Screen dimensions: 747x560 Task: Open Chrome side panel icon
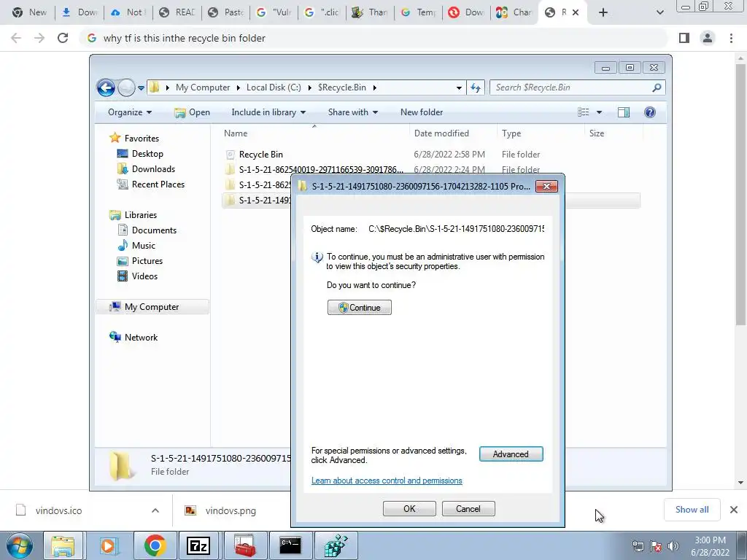(684, 38)
